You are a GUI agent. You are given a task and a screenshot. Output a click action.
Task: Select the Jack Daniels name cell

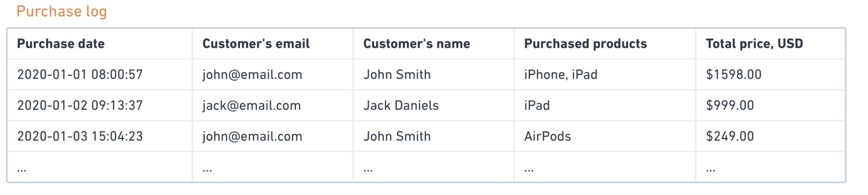401,106
